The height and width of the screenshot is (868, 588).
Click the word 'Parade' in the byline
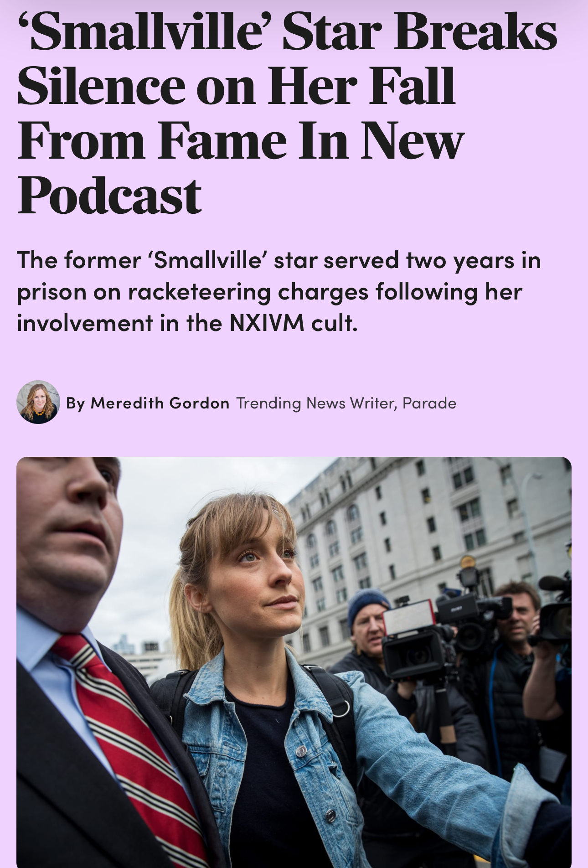(429, 403)
